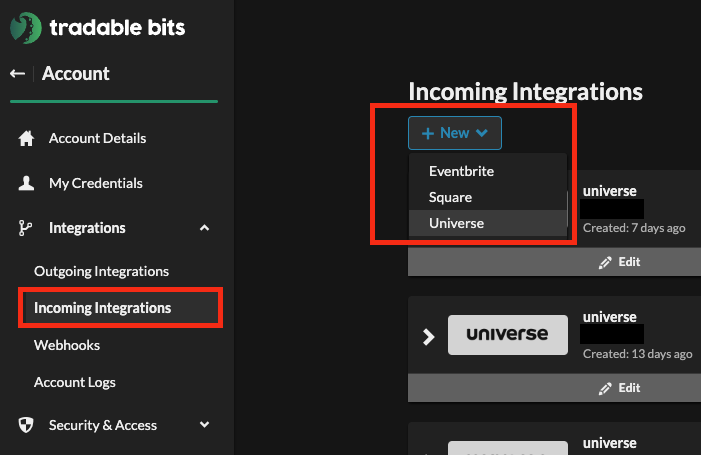Viewport: 701px width, 455px height.
Task: Open Account Details page
Action: pyautogui.click(x=97, y=139)
